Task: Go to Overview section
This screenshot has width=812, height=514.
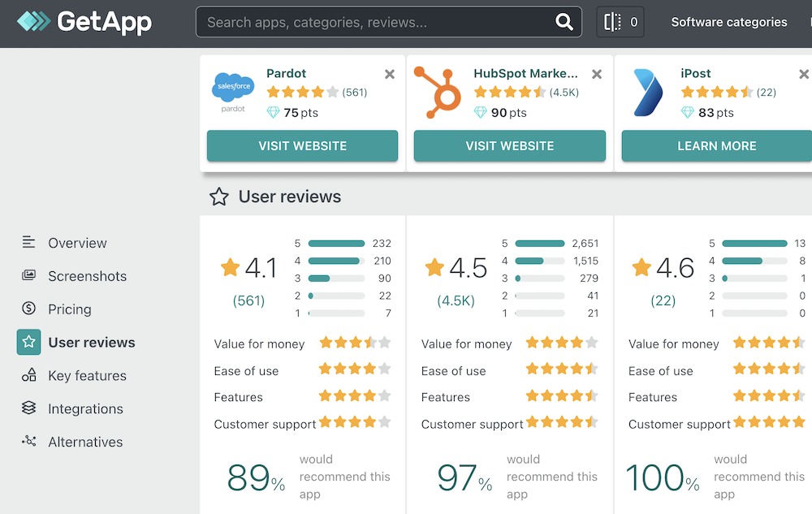Action: point(77,243)
